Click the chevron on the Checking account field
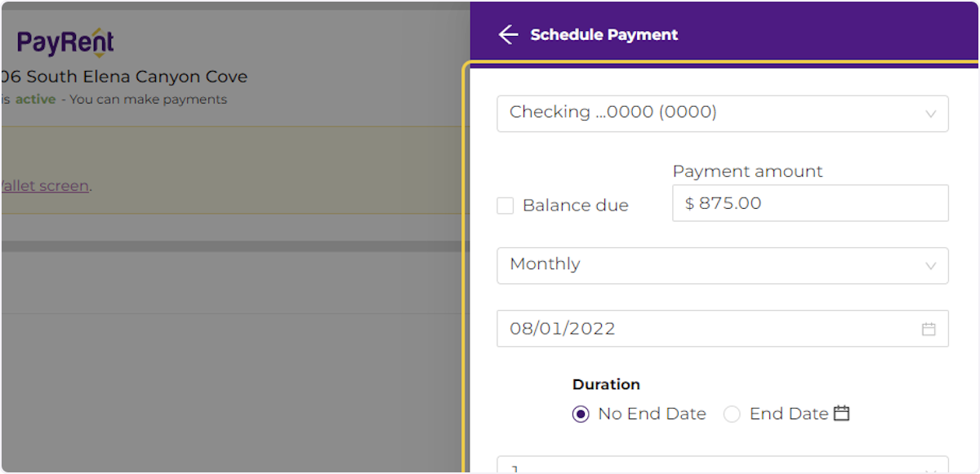Image resolution: width=980 pixels, height=474 pixels. 931,113
